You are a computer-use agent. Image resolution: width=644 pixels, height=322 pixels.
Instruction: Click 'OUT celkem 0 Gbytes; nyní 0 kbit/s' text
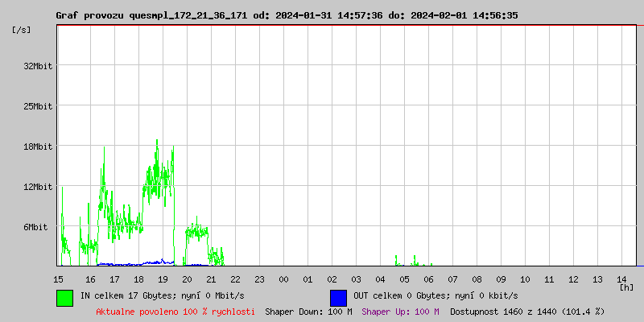coord(436,295)
